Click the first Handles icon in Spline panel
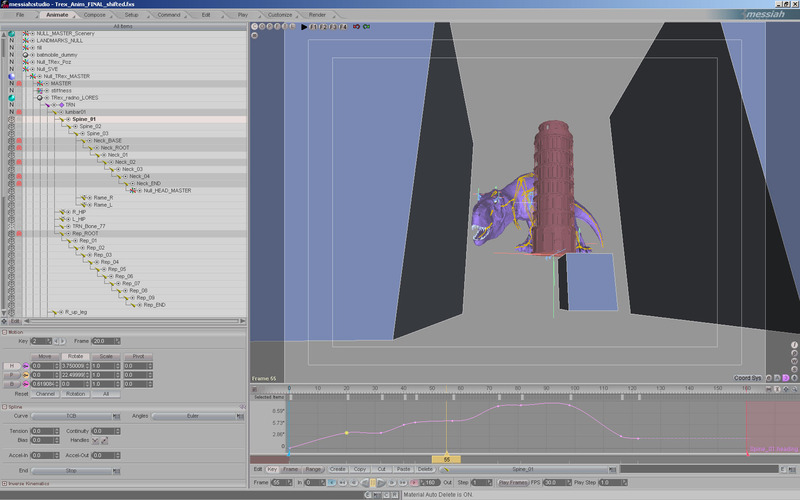The height and width of the screenshot is (500, 800). (96, 439)
